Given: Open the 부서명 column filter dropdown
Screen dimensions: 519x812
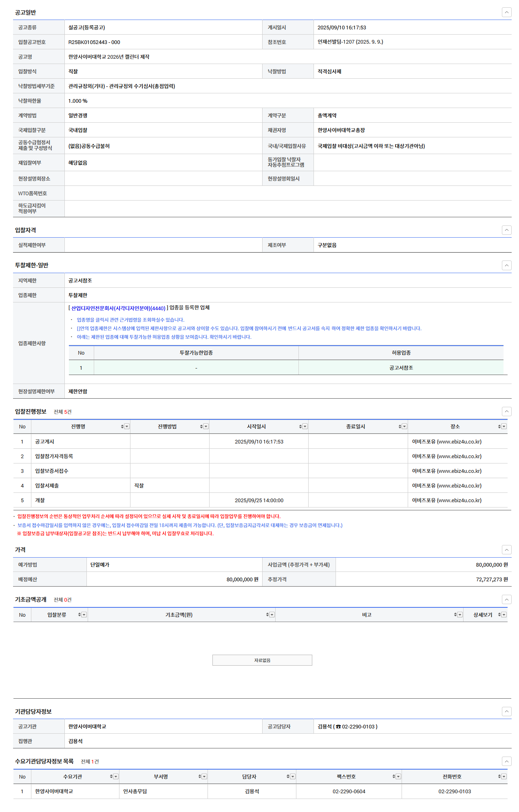Looking at the screenshot, I should coord(204,777).
